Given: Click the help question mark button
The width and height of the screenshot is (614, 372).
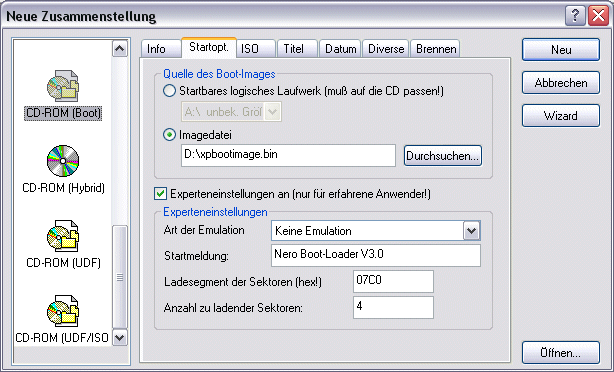Looking at the screenshot, I should pyautogui.click(x=575, y=16).
